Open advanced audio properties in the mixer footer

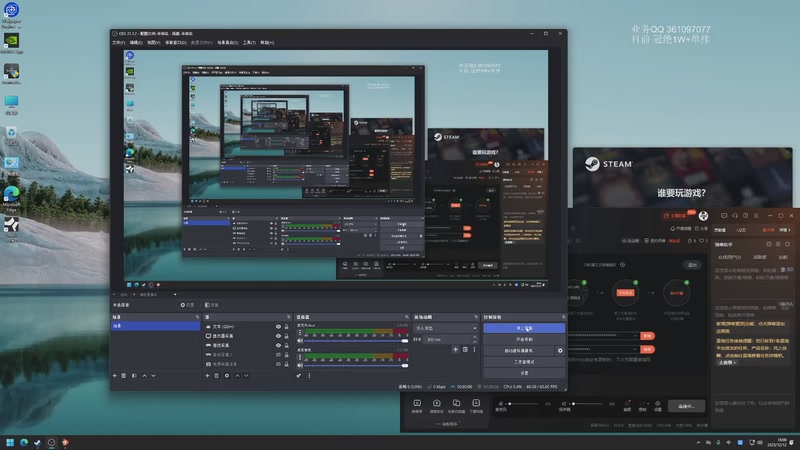tap(299, 376)
